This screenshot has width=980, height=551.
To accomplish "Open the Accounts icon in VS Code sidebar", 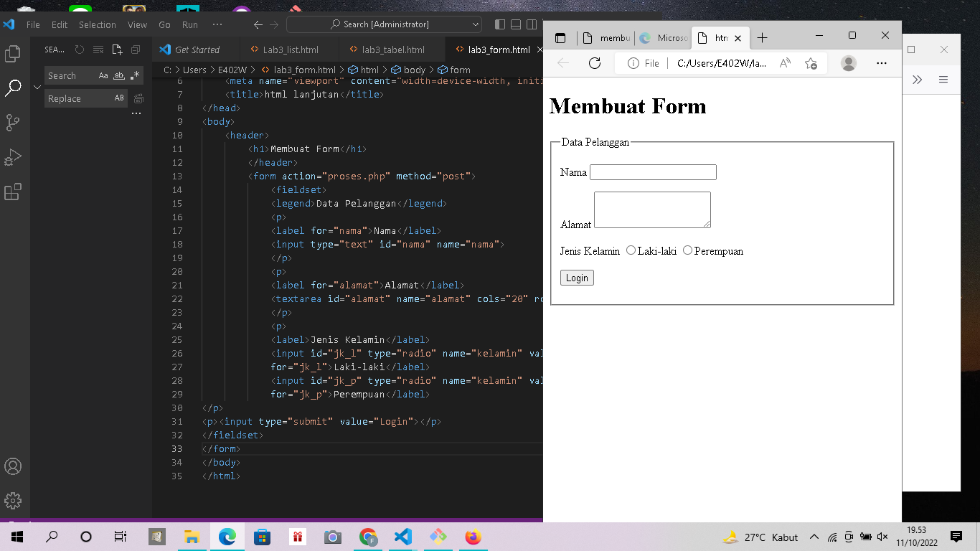I will coord(13,466).
